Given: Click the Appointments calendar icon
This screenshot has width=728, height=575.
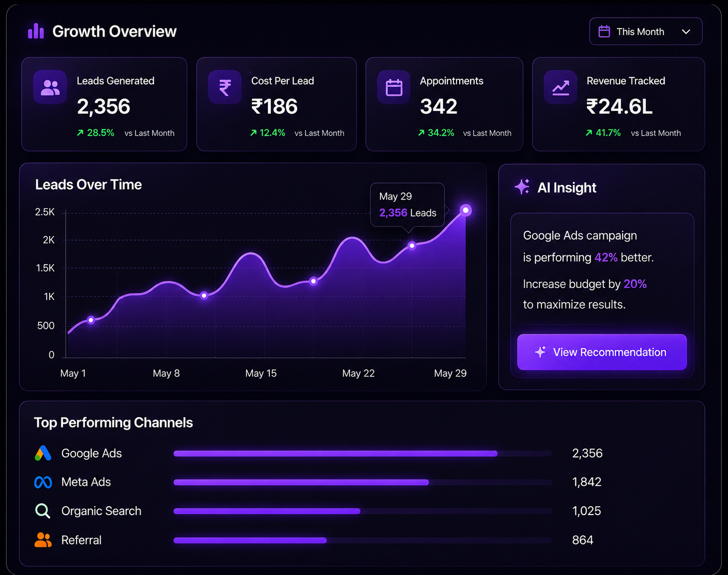Looking at the screenshot, I should pos(394,87).
